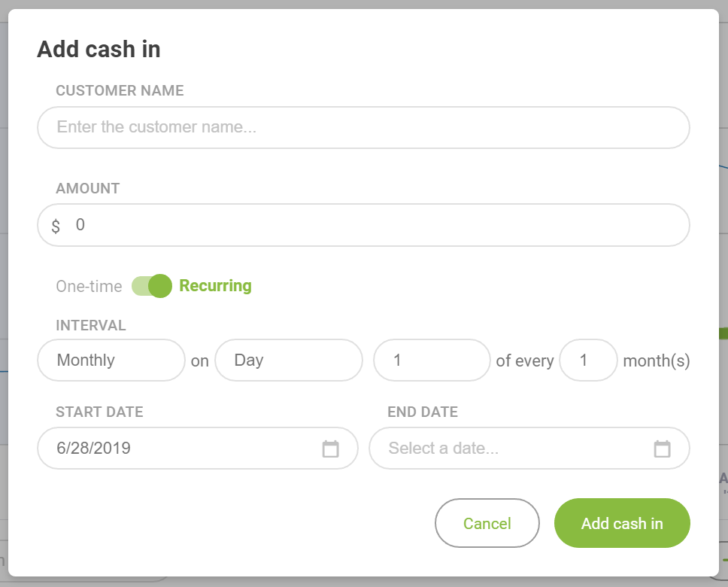This screenshot has width=728, height=587.
Task: Click the CUSTOMER NAME label
Action: coord(120,90)
